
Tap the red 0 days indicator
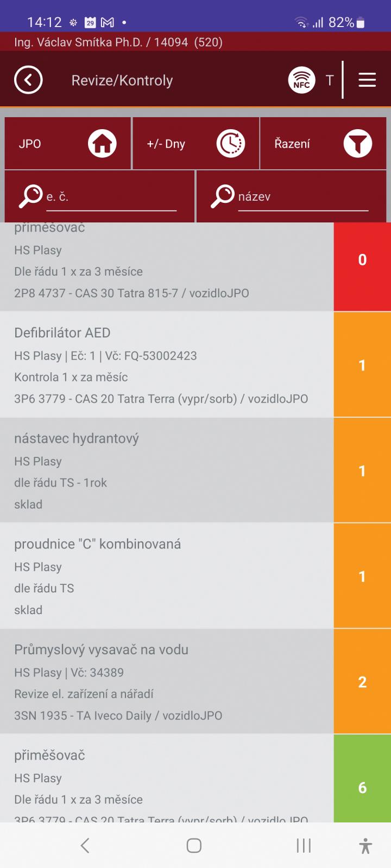pos(362,260)
